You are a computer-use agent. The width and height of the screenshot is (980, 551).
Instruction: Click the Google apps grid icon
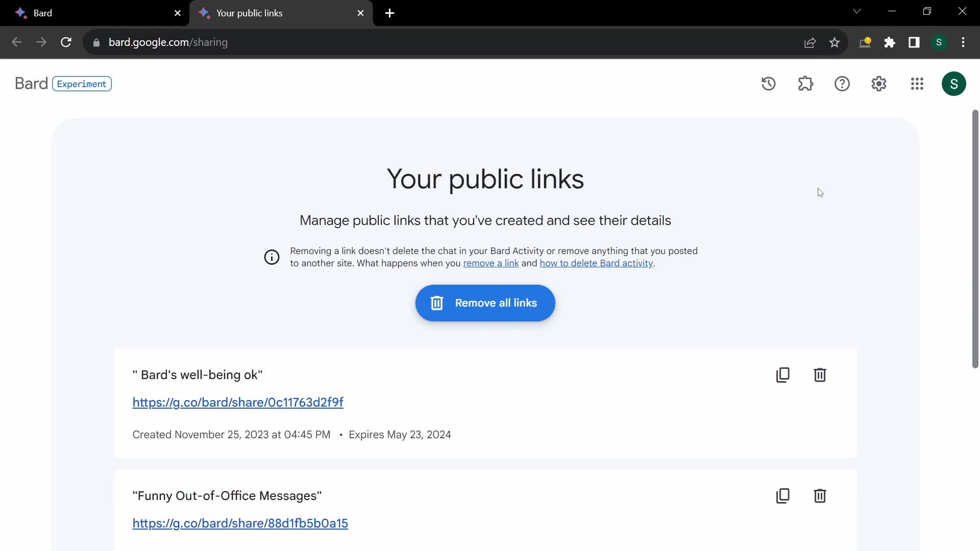point(917,84)
